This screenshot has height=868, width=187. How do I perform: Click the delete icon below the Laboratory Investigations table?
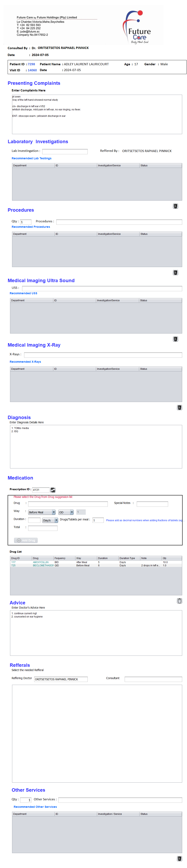[x=175, y=206]
